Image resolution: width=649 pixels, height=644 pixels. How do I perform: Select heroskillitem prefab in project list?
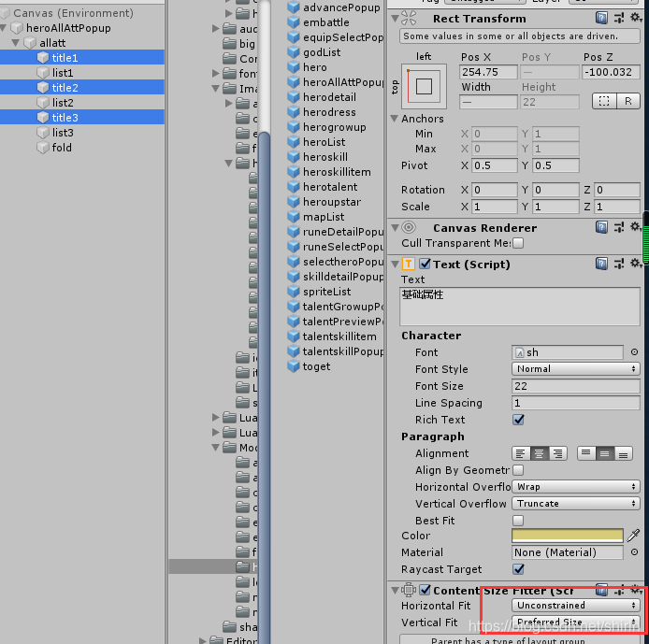pyautogui.click(x=329, y=172)
